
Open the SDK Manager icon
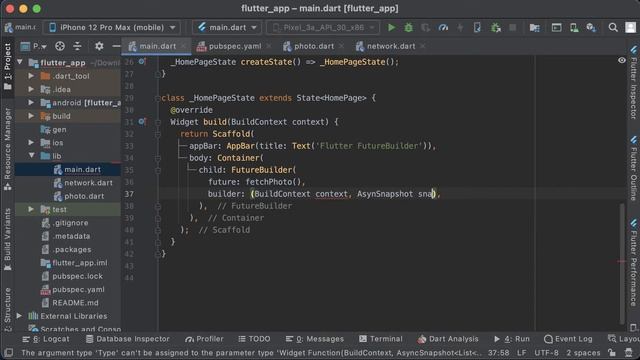[591, 27]
